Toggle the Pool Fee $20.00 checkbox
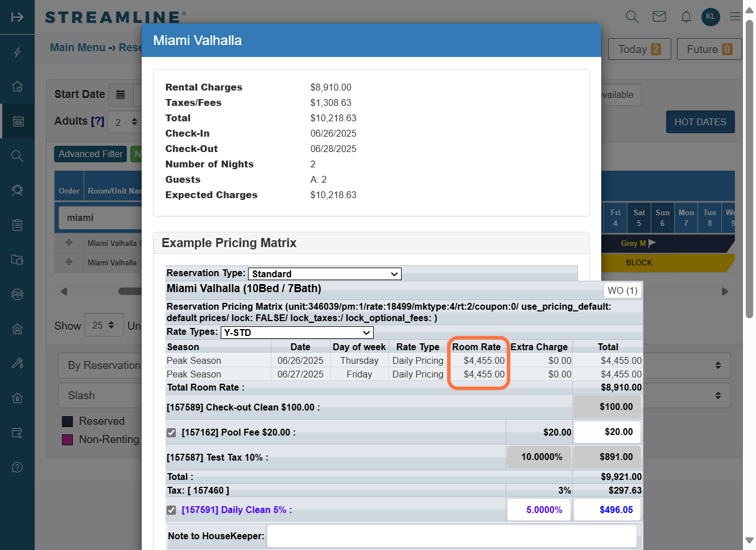Image resolution: width=756 pixels, height=550 pixels. pyautogui.click(x=171, y=433)
